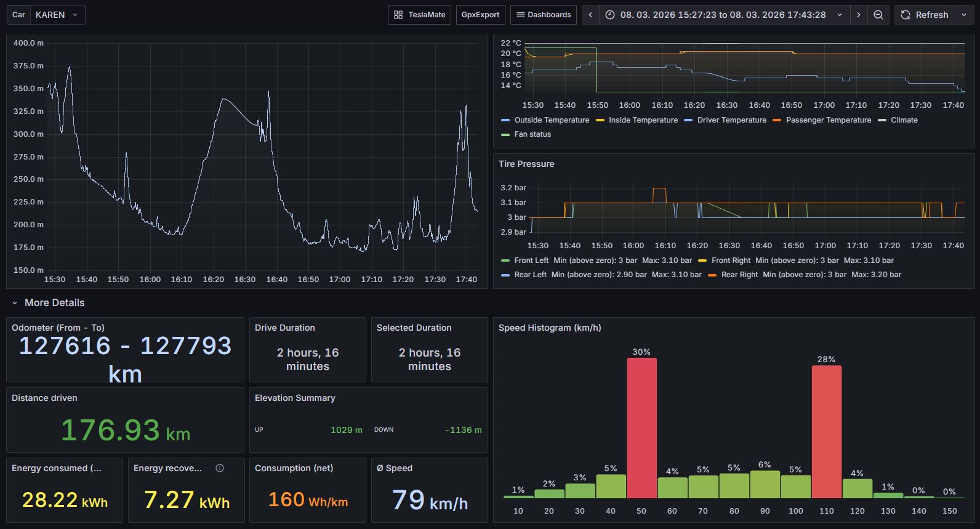The width and height of the screenshot is (980, 529).
Task: Click the GpxExport link
Action: pos(480,15)
